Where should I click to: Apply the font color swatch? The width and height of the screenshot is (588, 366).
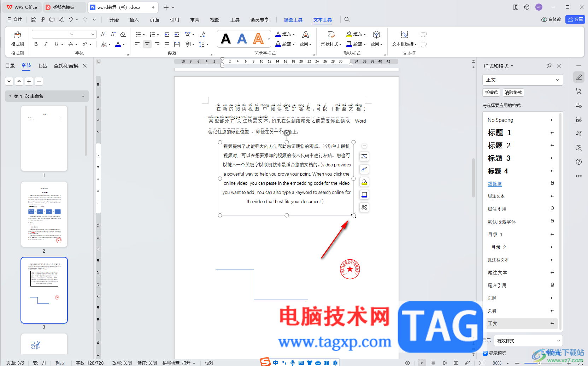coord(118,44)
